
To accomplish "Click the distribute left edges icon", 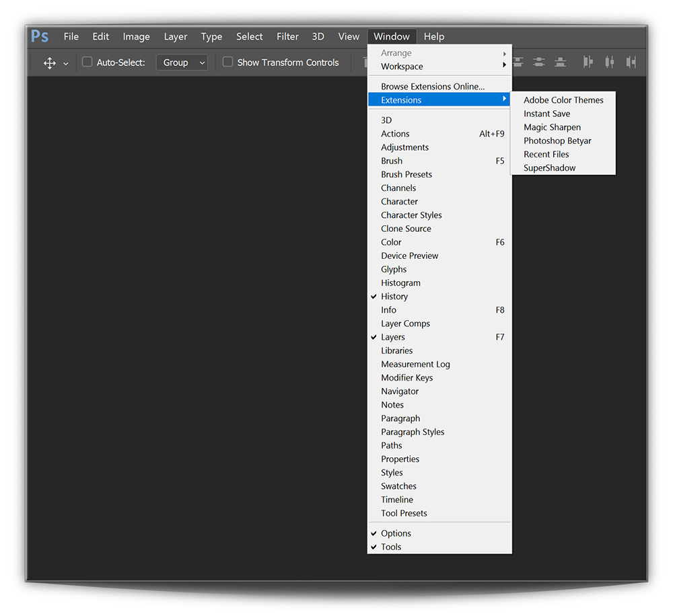I will click(x=588, y=63).
